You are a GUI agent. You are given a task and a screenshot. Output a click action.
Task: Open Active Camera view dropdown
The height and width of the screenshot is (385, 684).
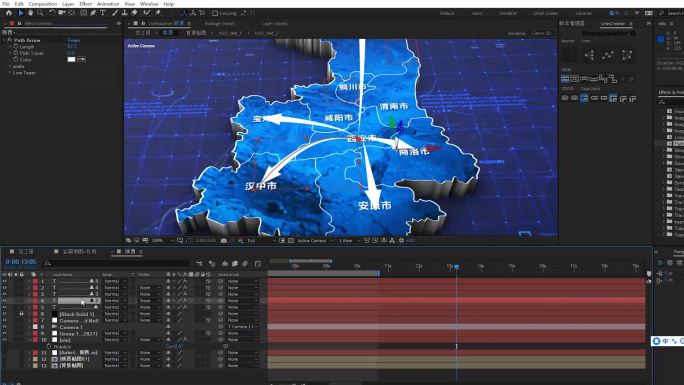tap(315, 241)
